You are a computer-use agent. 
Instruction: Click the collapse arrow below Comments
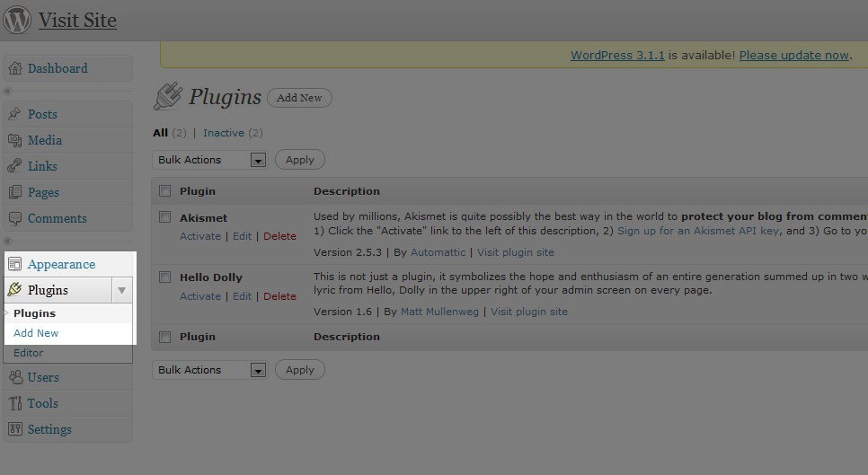pos(7,241)
